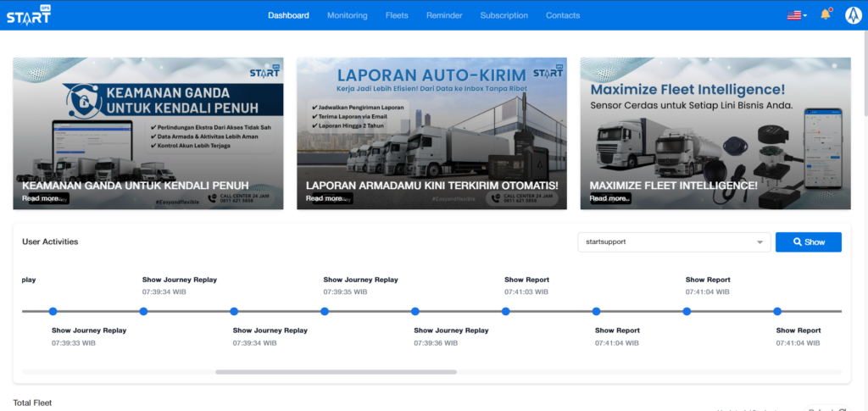The width and height of the screenshot is (868, 411).
Task: Navigate to the Fleets page
Action: pyautogui.click(x=397, y=15)
